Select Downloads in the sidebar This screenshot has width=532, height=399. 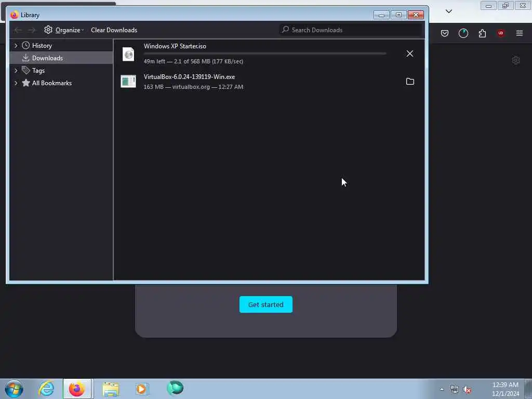point(47,58)
